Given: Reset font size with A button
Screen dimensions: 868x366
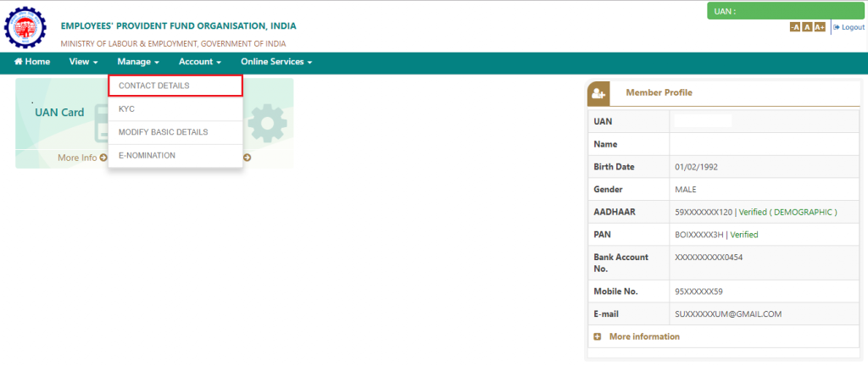Looking at the screenshot, I should coord(807,27).
